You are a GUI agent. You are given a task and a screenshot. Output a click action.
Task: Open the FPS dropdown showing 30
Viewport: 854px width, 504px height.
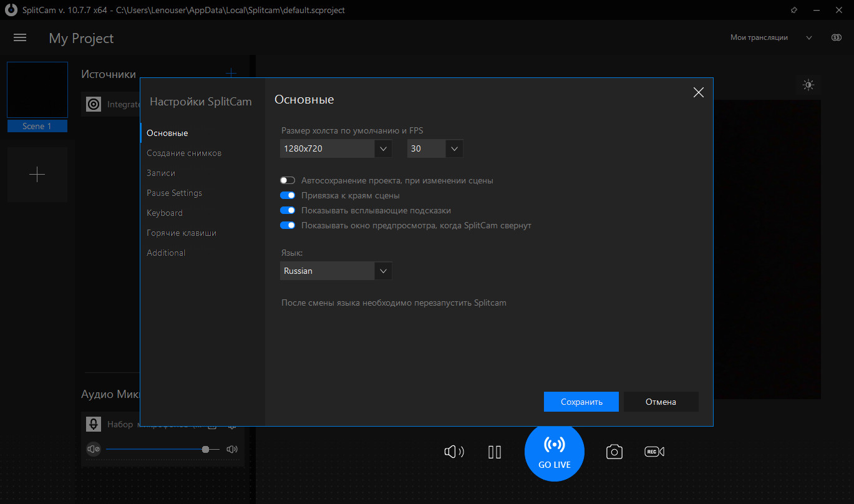pyautogui.click(x=435, y=148)
